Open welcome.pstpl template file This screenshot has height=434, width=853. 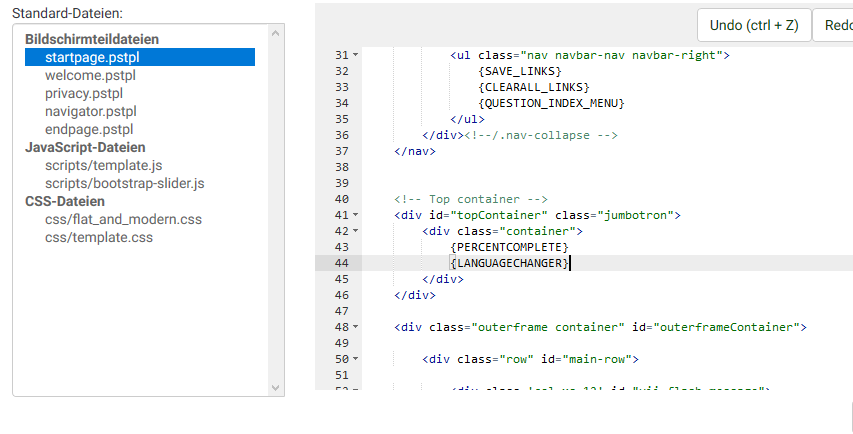click(91, 75)
